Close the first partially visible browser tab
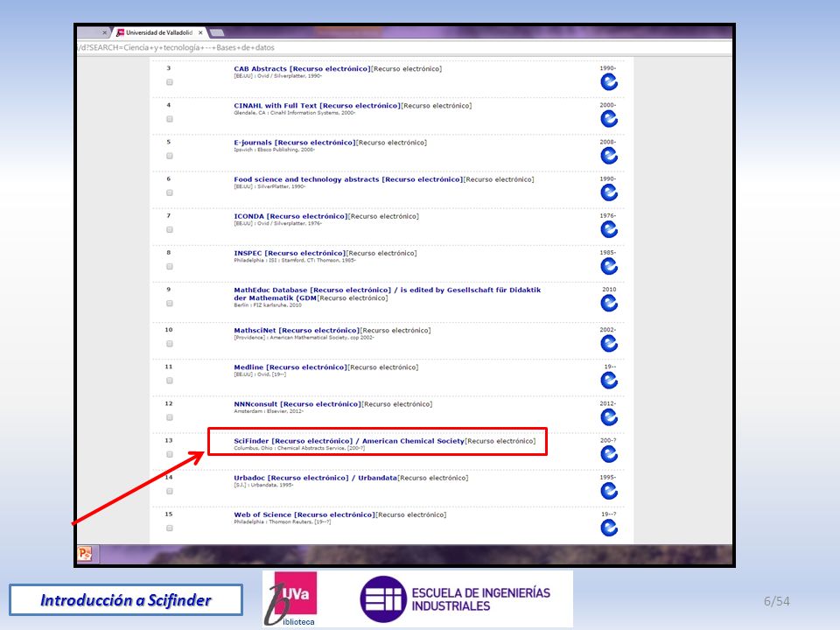 click(104, 32)
